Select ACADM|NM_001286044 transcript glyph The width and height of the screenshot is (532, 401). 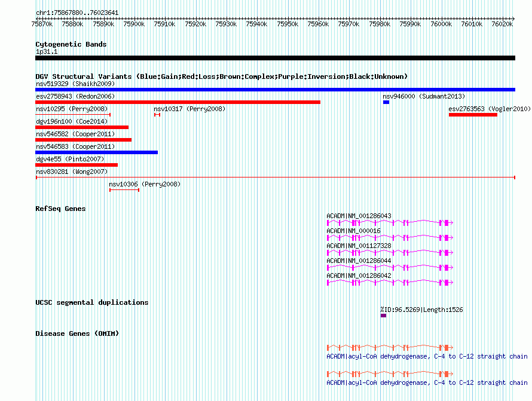[390, 267]
